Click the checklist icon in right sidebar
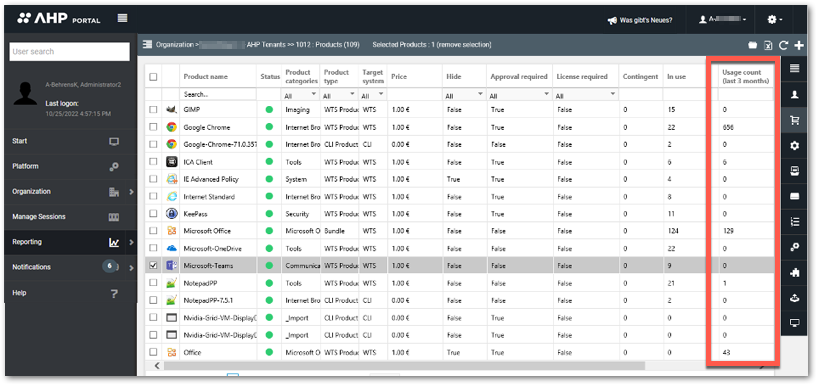 point(795,221)
